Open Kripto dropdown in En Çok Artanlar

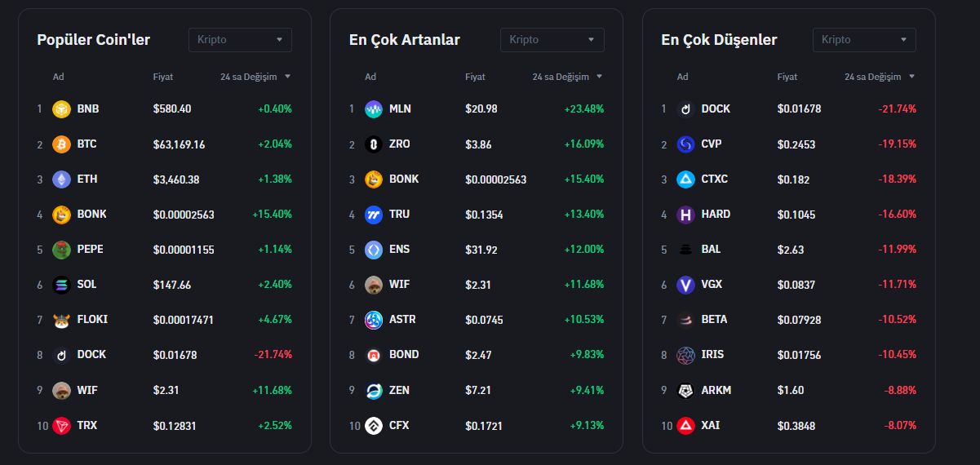point(552,40)
